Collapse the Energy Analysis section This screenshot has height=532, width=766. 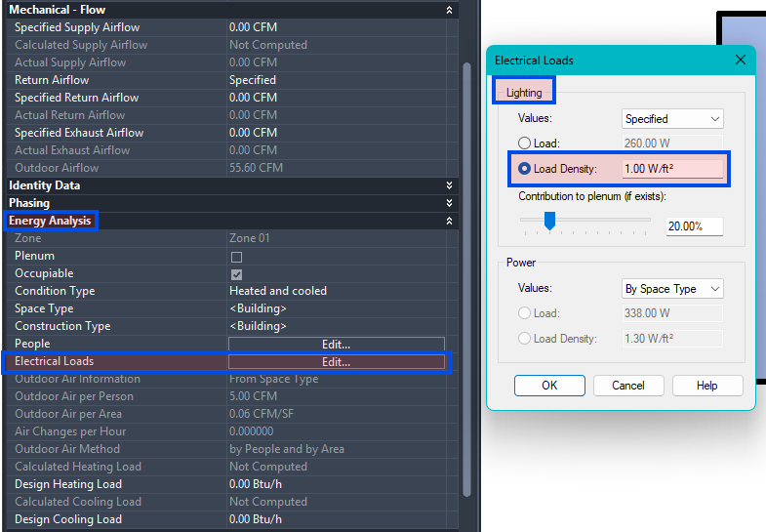(x=449, y=221)
